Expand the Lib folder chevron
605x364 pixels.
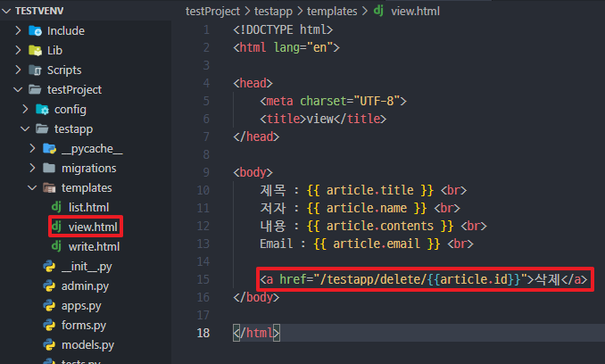[x=18, y=50]
